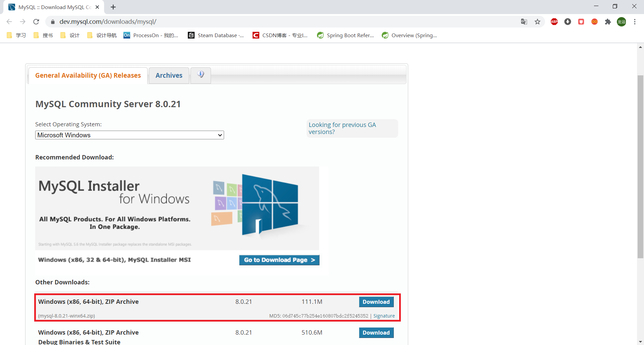
Task: Open the Google Translate icon in address bar
Action: [524, 22]
